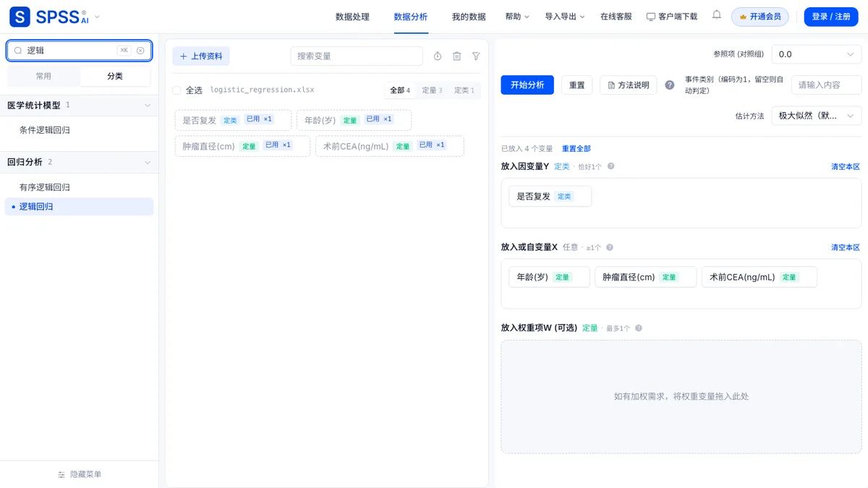Go to 数据处理 menu
This screenshot has width=868, height=488.
tap(352, 17)
